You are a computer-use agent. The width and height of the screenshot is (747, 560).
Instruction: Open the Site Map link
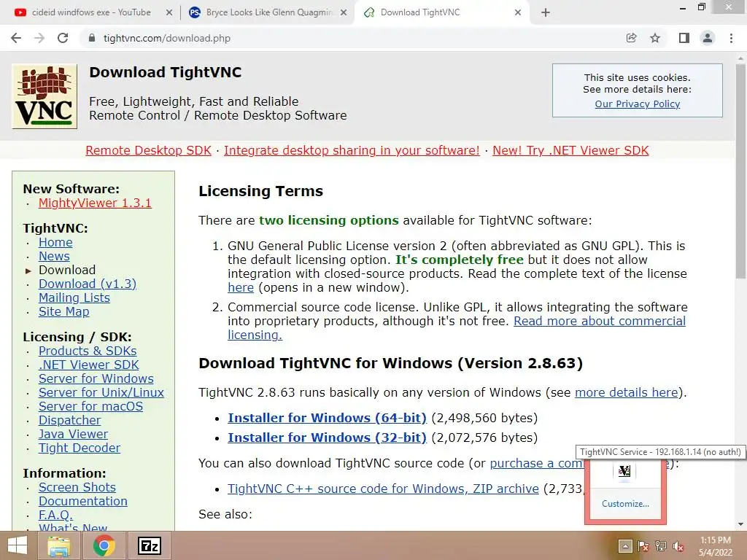point(64,311)
